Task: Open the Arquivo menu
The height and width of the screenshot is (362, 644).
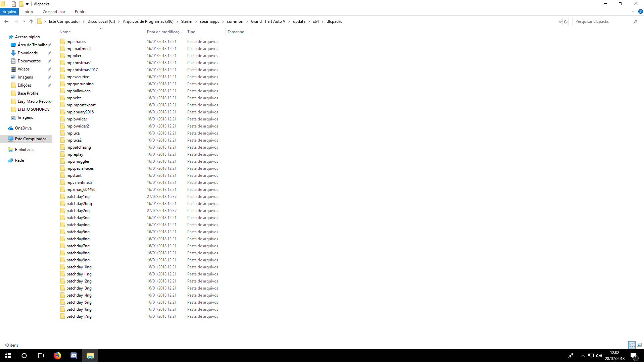Action: point(9,12)
